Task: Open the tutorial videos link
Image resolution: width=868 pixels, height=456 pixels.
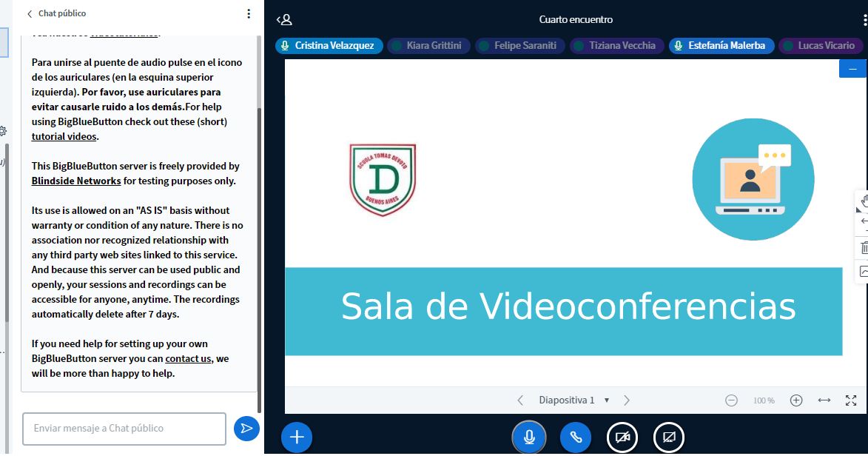Action: click(63, 136)
